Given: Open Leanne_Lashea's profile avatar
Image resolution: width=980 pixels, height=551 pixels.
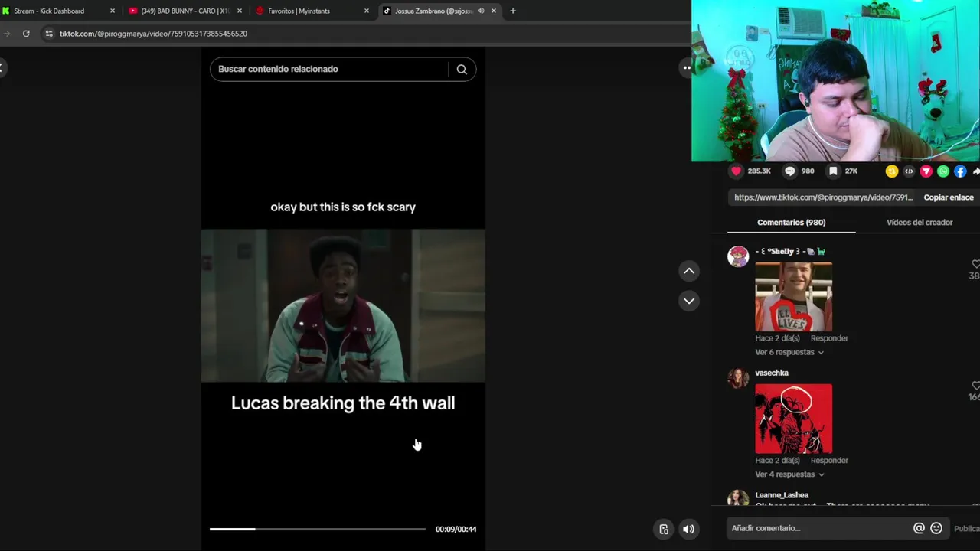Looking at the screenshot, I should coord(738,498).
